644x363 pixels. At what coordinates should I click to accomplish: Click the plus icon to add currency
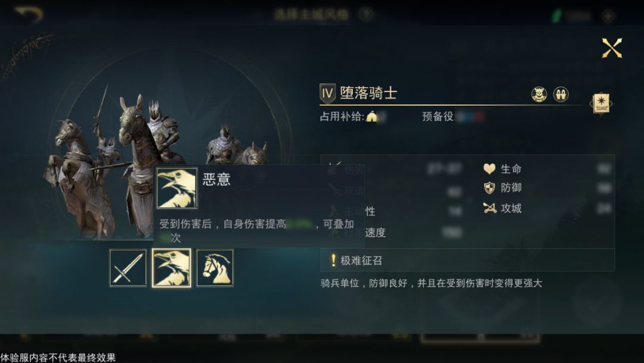(x=608, y=16)
